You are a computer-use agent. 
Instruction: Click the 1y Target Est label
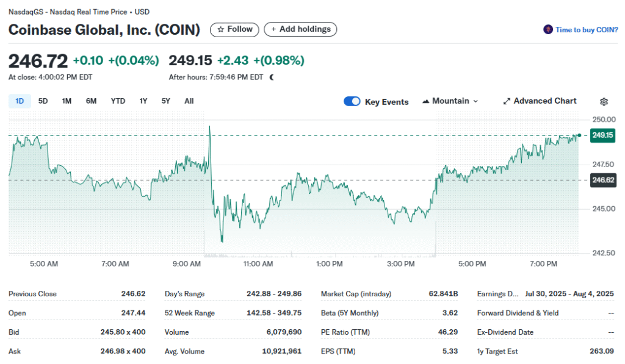[x=497, y=351]
